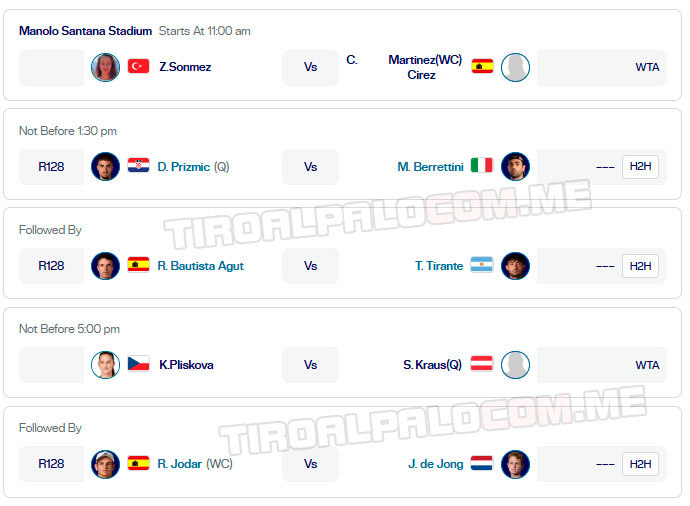Open H2H for Jodar vs de Jong

click(640, 463)
